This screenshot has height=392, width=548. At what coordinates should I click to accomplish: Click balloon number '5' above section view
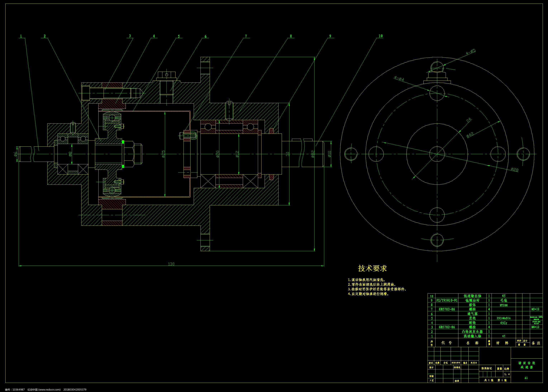pyautogui.click(x=179, y=37)
